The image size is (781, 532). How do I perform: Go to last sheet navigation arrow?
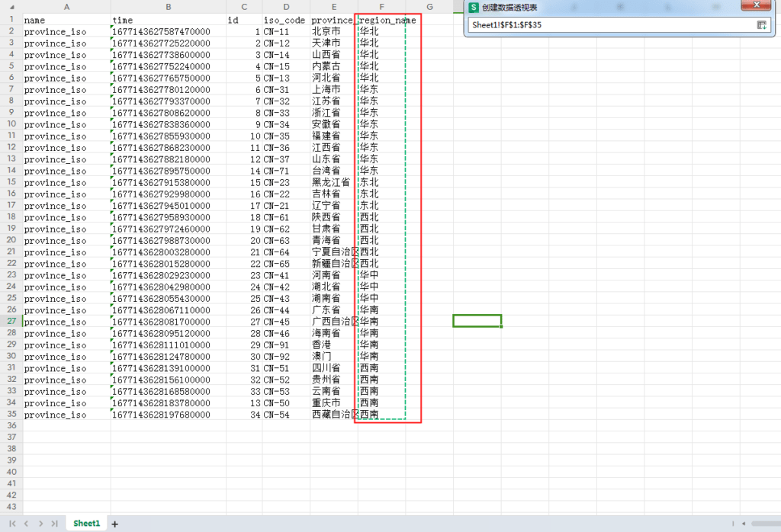(53, 524)
